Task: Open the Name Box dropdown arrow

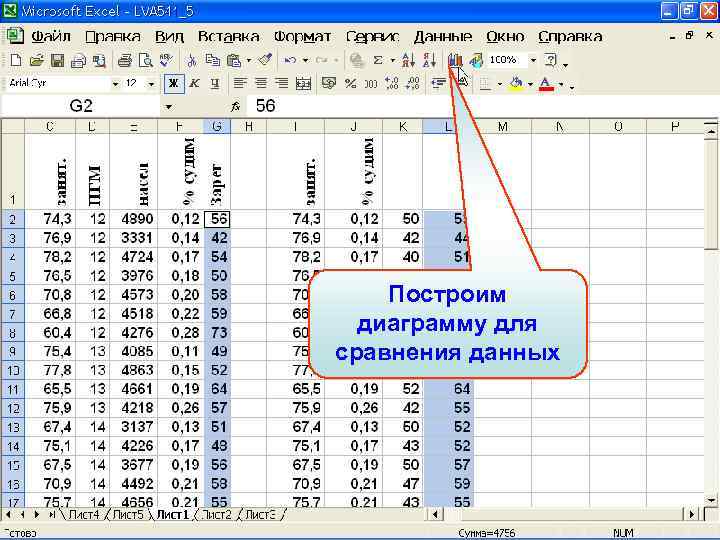Action: click(x=169, y=107)
